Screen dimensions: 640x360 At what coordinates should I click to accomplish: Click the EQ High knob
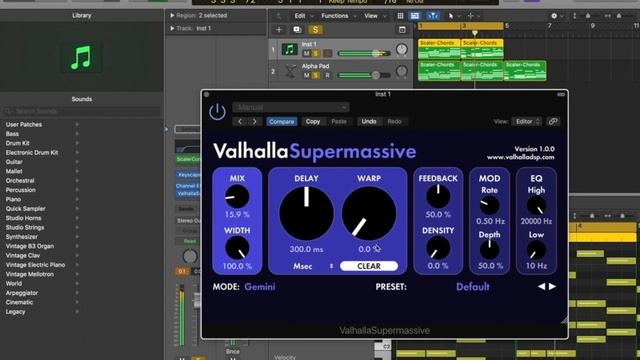pos(536,205)
